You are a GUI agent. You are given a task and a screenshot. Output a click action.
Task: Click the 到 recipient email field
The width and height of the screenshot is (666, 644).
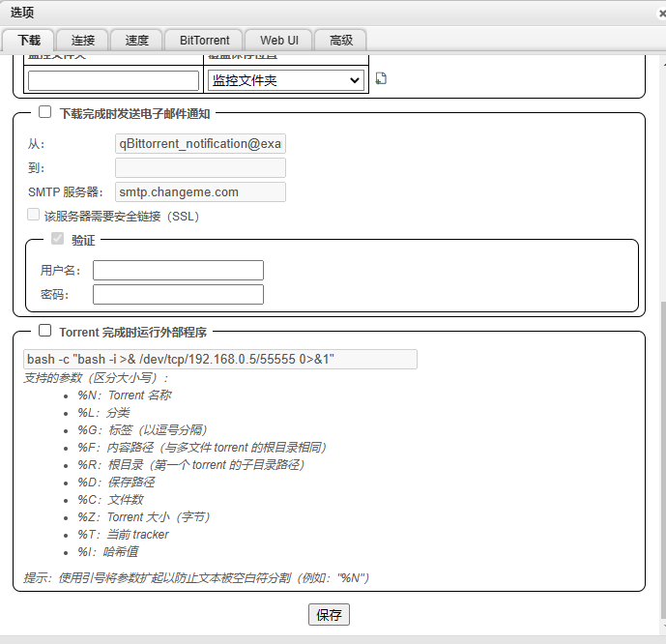coord(200,168)
